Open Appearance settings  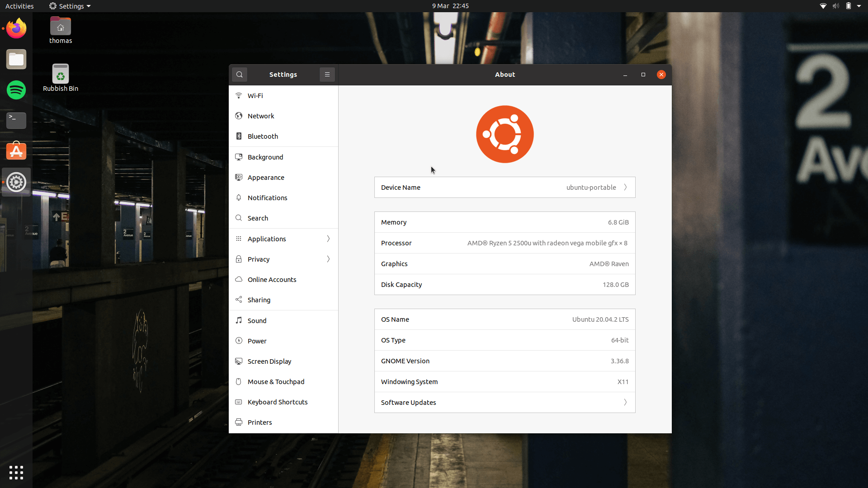point(265,177)
